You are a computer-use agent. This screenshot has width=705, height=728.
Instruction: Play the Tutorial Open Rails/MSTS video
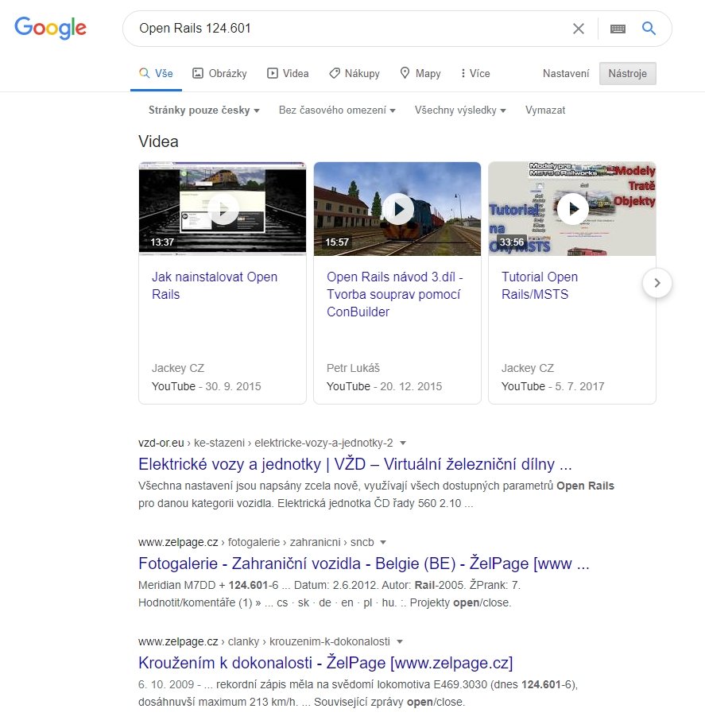click(572, 209)
